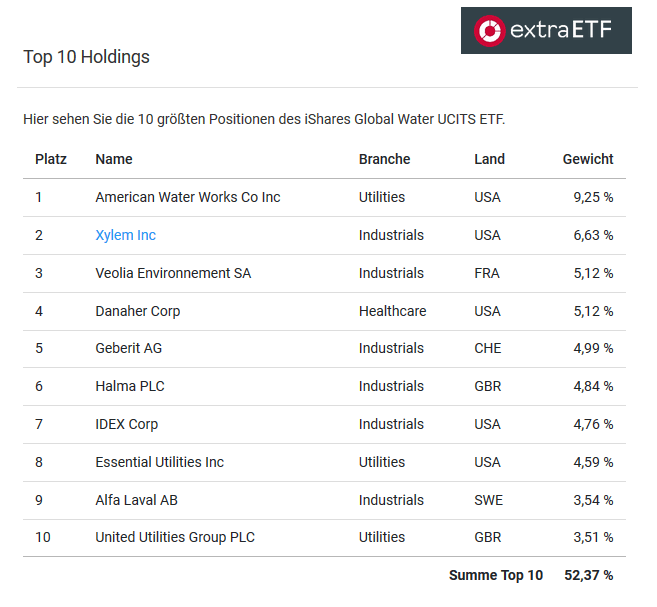Click the FRA country cell
The height and width of the screenshot is (607, 657).
(x=487, y=273)
